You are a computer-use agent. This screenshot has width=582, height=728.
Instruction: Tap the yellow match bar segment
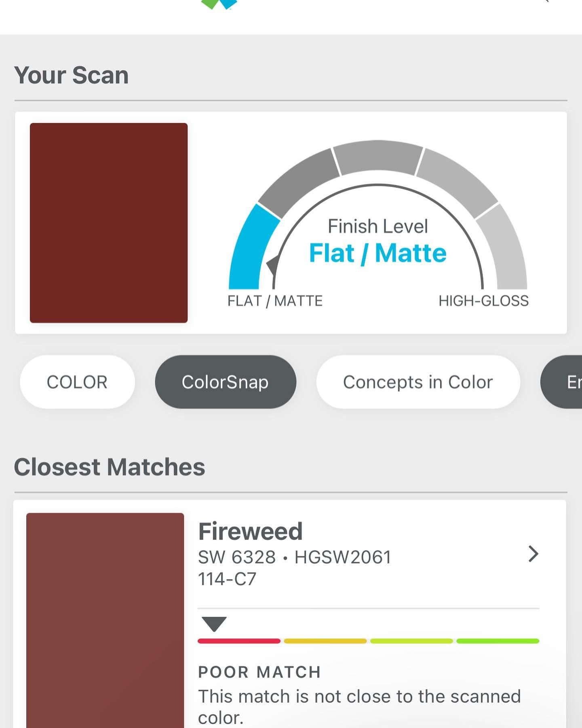(x=325, y=641)
